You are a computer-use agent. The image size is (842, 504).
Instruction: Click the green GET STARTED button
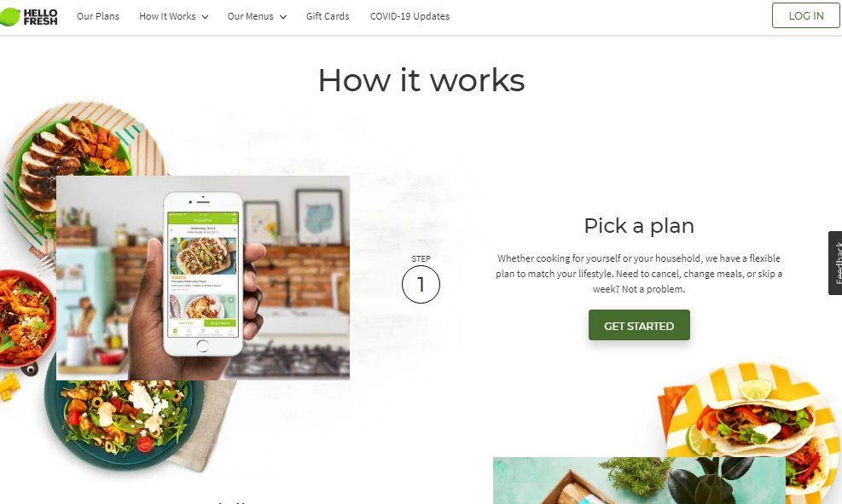coord(639,325)
